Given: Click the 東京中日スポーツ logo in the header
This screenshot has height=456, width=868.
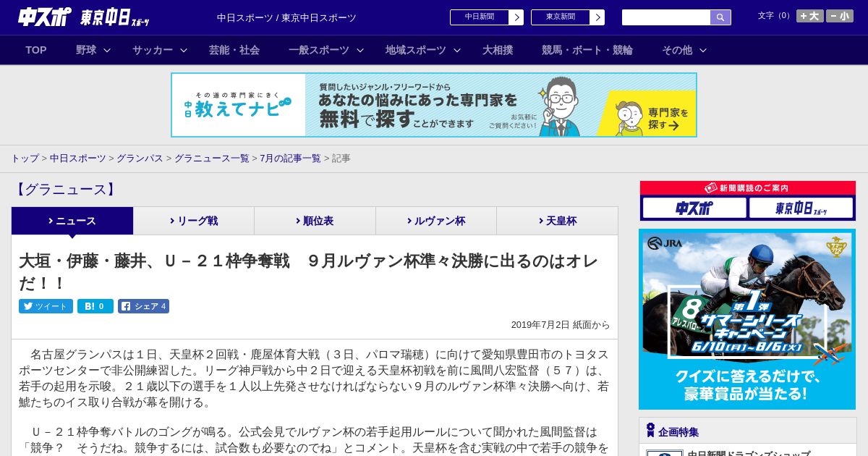Looking at the screenshot, I should click(x=115, y=17).
